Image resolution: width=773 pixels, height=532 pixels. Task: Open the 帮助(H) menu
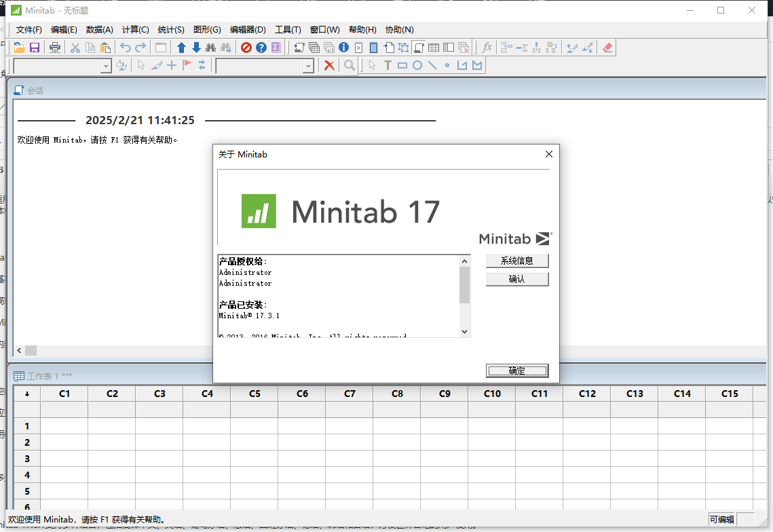(363, 30)
